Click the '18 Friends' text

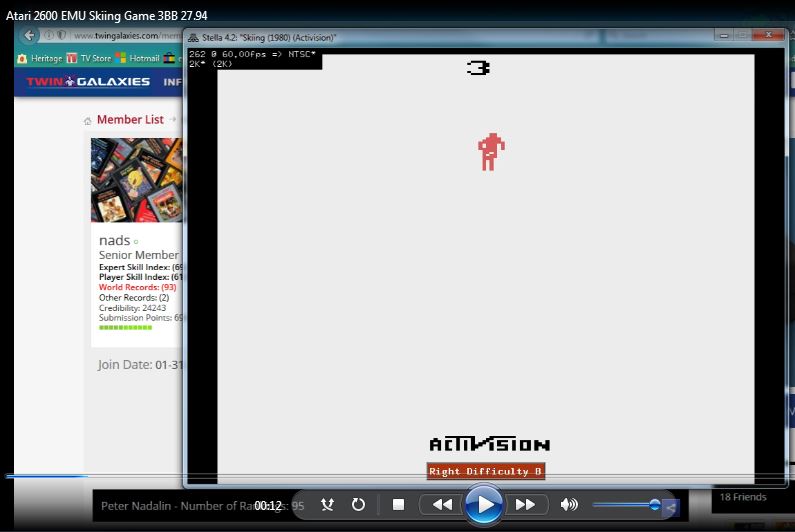(x=743, y=497)
